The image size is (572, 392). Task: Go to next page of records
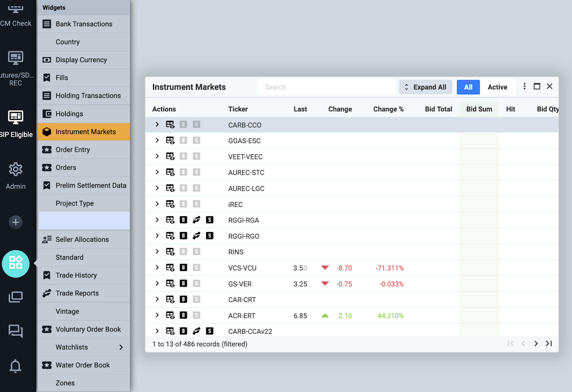(x=536, y=344)
